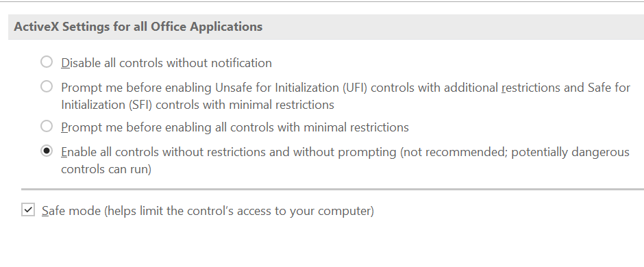
Task: Select Prompt me before enabling all controls radio button
Action: coord(47,126)
